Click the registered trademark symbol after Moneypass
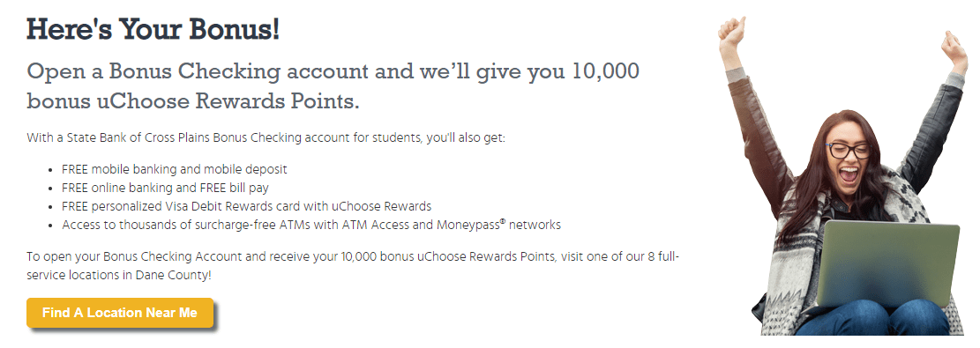 503,221
